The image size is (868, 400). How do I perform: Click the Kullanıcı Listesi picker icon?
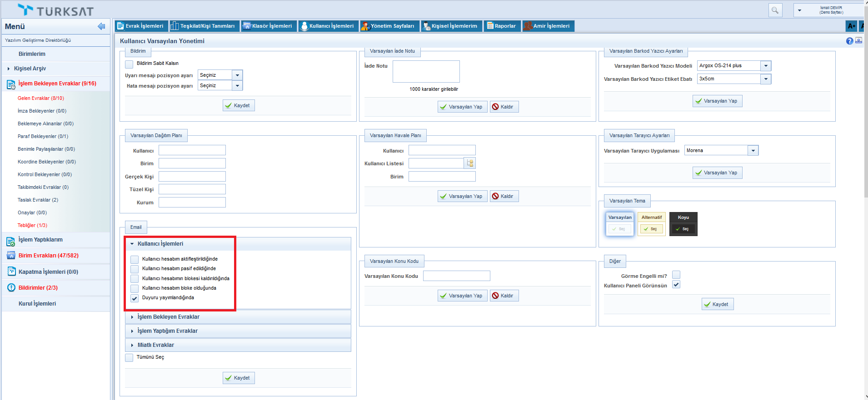(x=470, y=163)
